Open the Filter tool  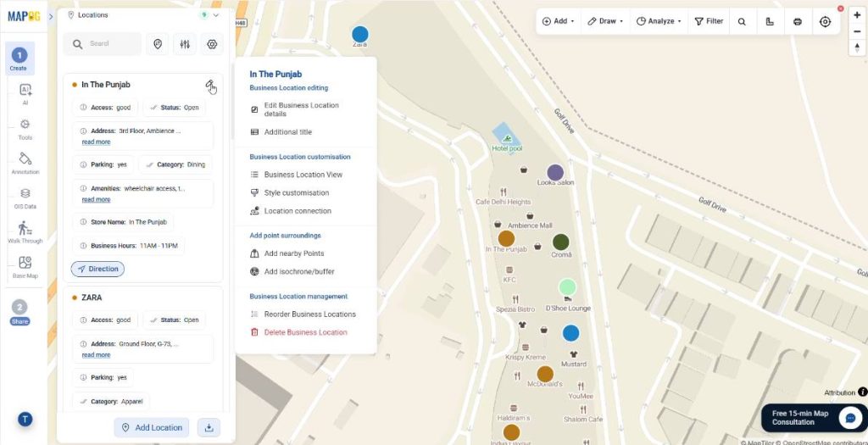[x=709, y=21]
